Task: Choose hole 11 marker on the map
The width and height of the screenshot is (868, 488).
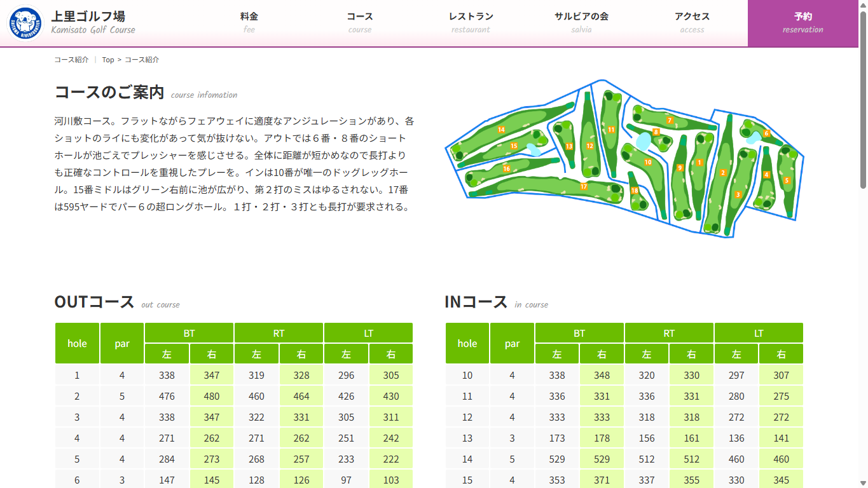Action: coord(611,130)
